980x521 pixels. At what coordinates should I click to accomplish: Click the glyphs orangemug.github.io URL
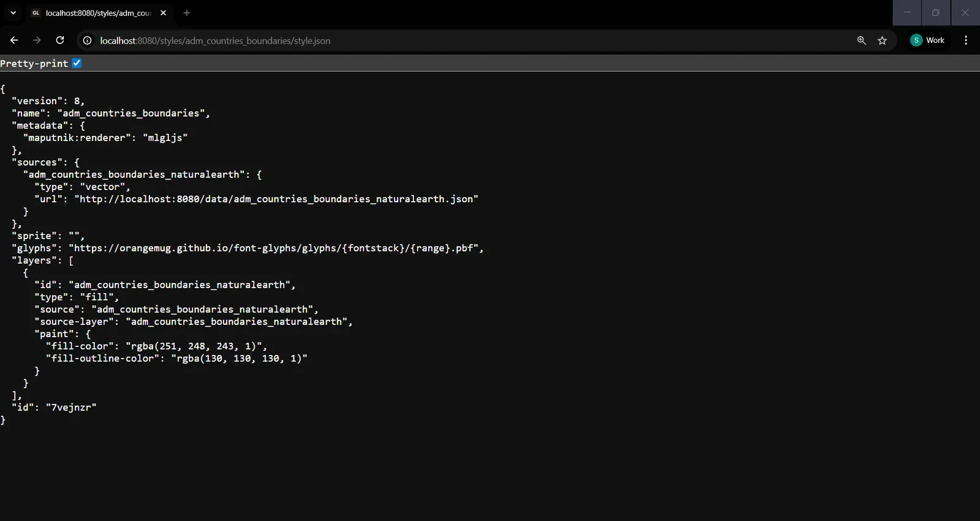(273, 248)
